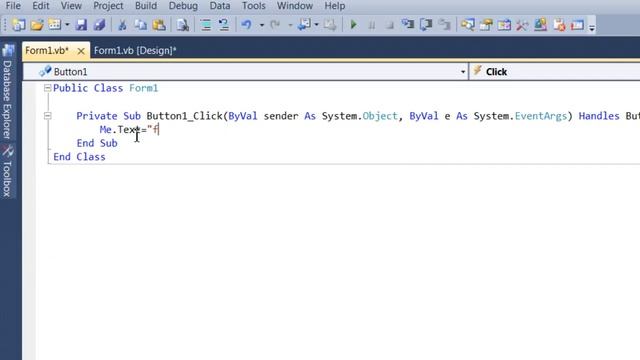Open the Database Explorer side tab

7,93
